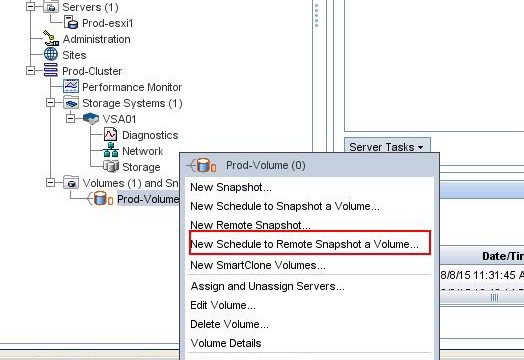Click the Volumes and Snapshots folder icon
The image size is (524, 360).
[x=71, y=183]
